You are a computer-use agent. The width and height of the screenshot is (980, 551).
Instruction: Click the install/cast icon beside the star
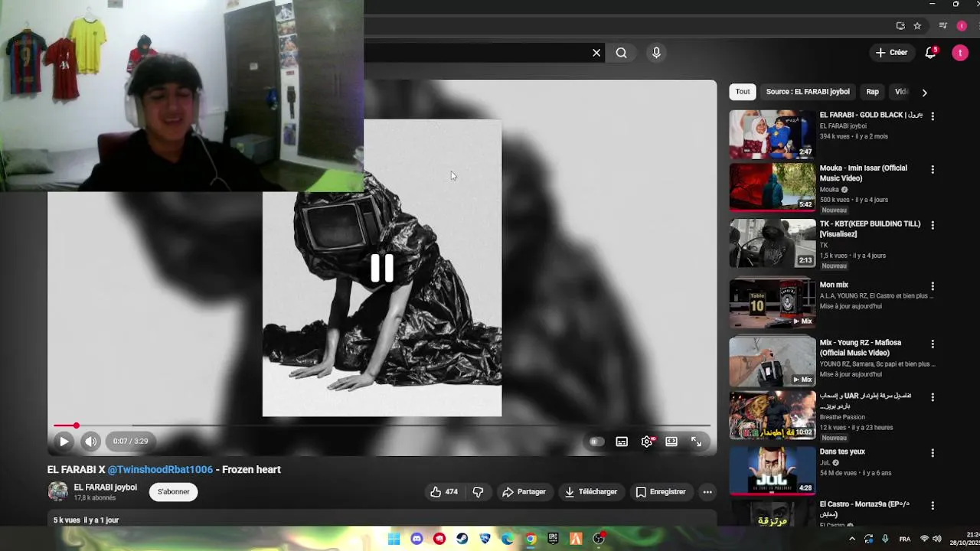click(900, 26)
